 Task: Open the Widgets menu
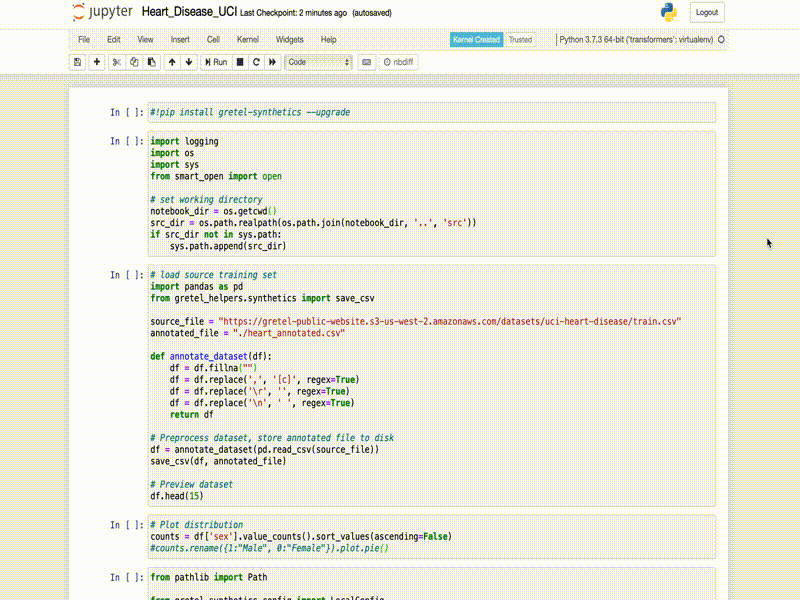tap(290, 40)
